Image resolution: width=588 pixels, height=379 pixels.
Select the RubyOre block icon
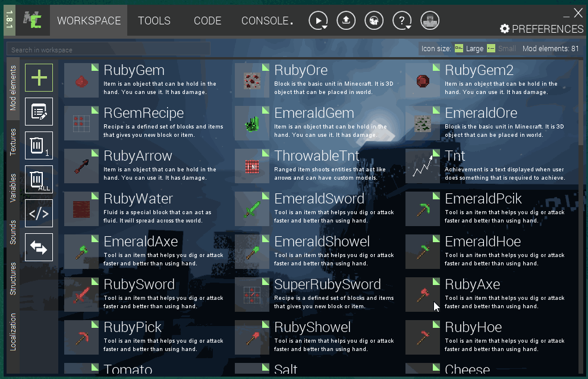(x=252, y=80)
